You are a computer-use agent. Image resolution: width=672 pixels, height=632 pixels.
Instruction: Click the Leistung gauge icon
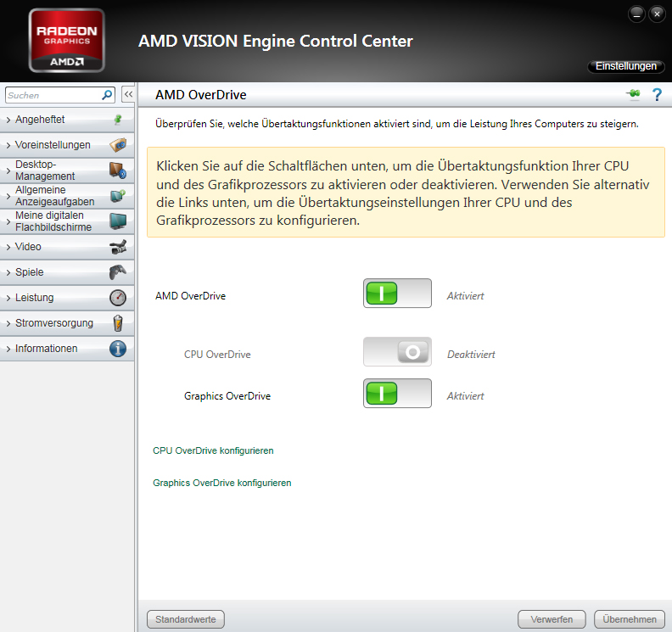pos(118,298)
